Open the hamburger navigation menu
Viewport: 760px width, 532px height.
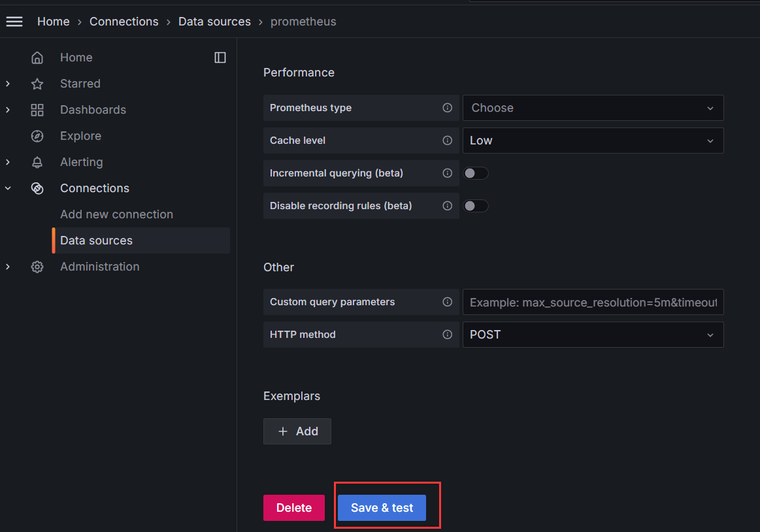(x=14, y=22)
